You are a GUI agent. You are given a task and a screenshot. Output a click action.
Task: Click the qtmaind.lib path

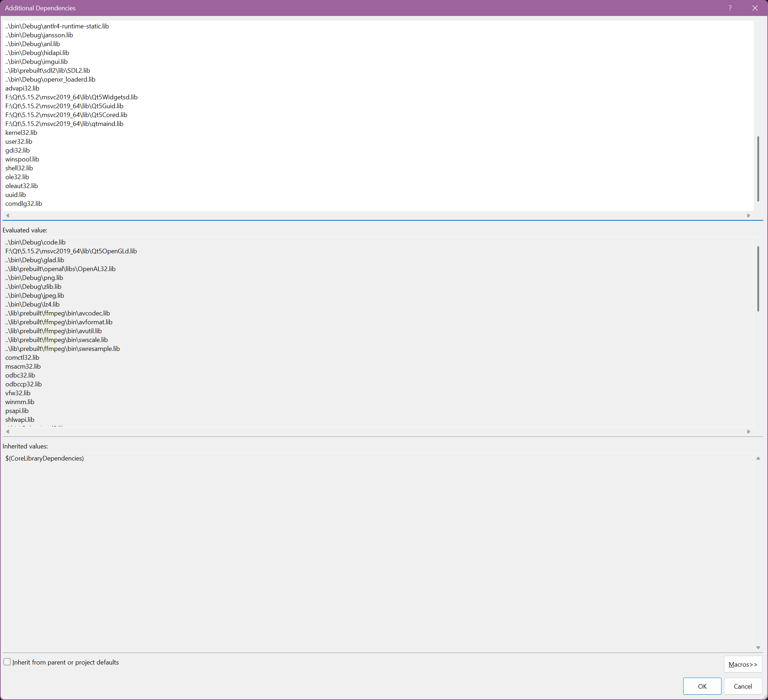coord(64,124)
